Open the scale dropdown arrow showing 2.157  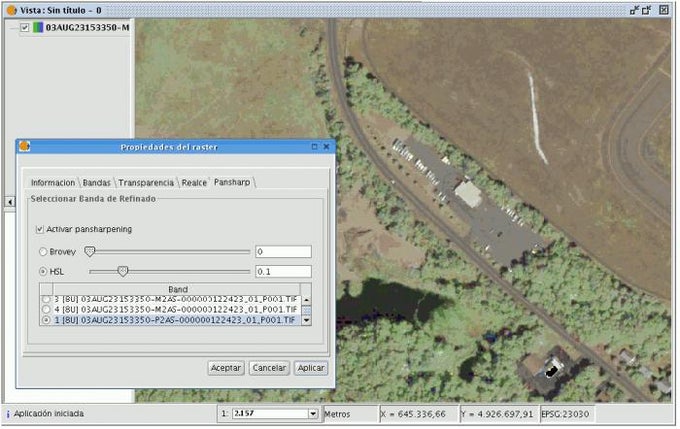coord(313,414)
